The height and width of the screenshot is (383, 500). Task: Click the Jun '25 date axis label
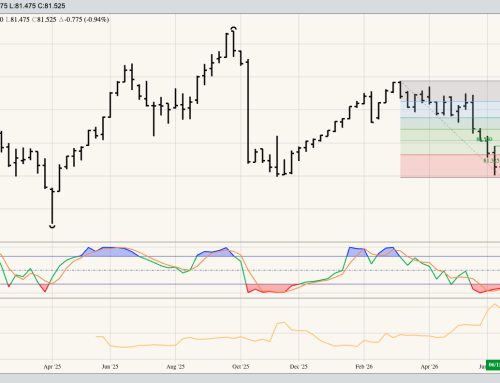110,367
